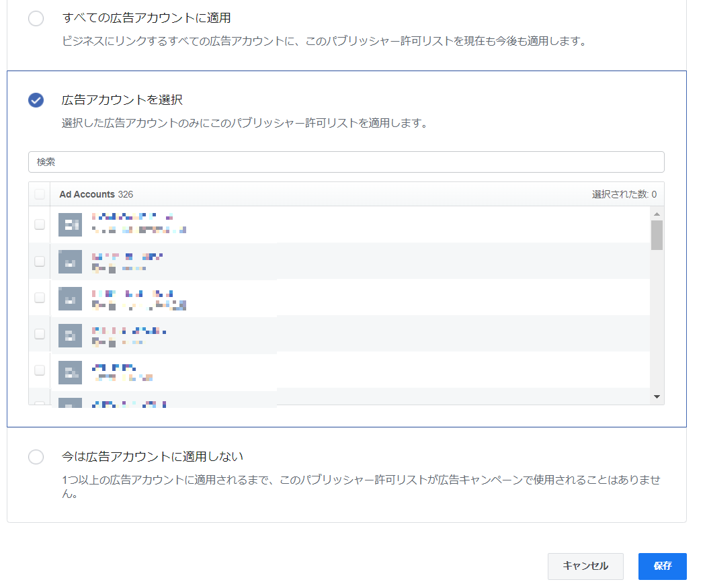This screenshot has height=588, width=705.
Task: Select the すべての広告アカウントに適用 radio button
Action: (36, 19)
